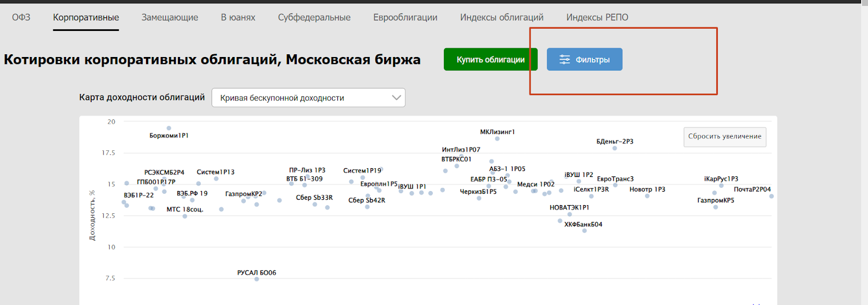Click the Купить облигации button
This screenshot has height=305, width=868.
coord(490,60)
